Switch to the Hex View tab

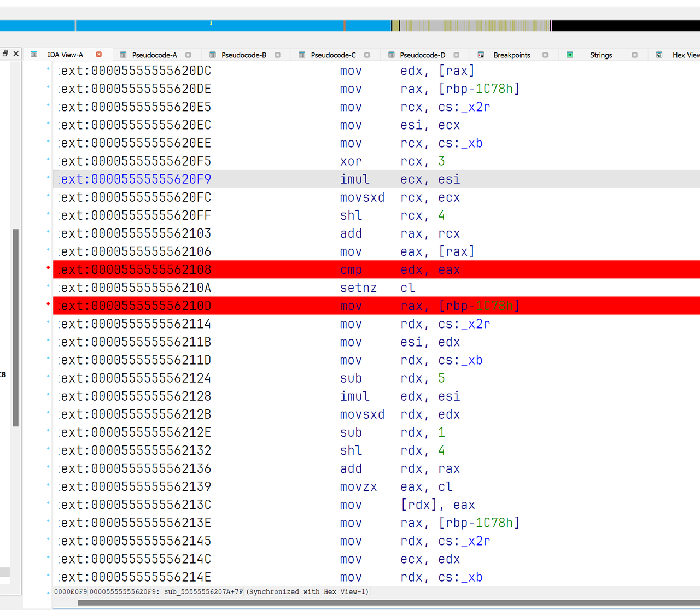(x=686, y=55)
